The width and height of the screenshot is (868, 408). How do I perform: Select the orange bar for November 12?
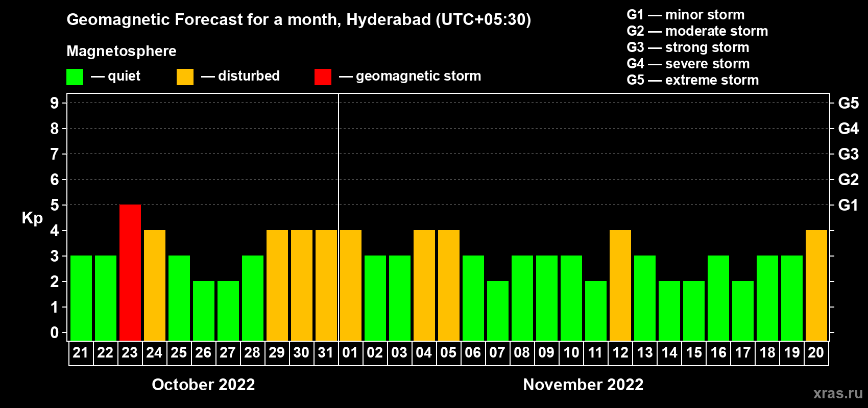pyautogui.click(x=620, y=286)
